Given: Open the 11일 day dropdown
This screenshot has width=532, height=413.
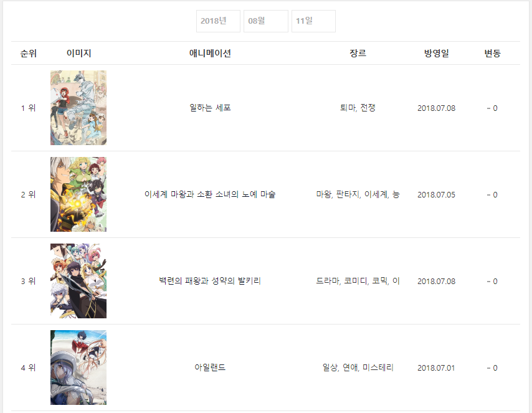Looking at the screenshot, I should (313, 21).
